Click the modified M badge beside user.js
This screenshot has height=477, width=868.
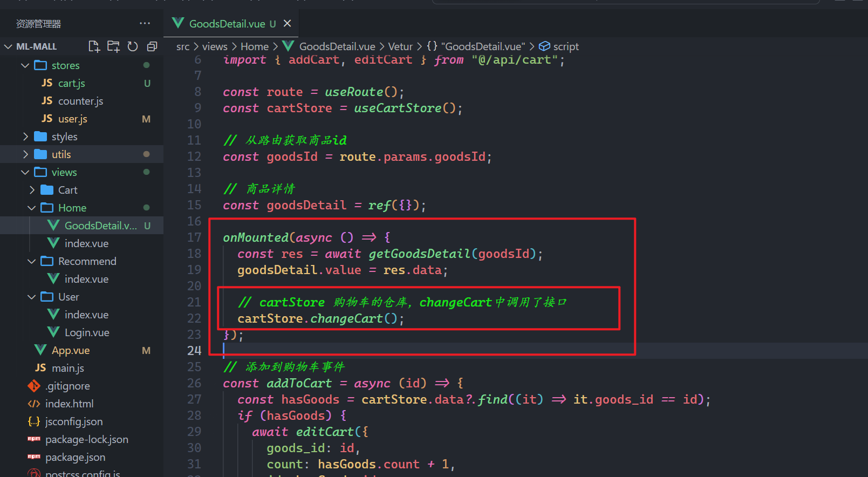pyautogui.click(x=146, y=119)
